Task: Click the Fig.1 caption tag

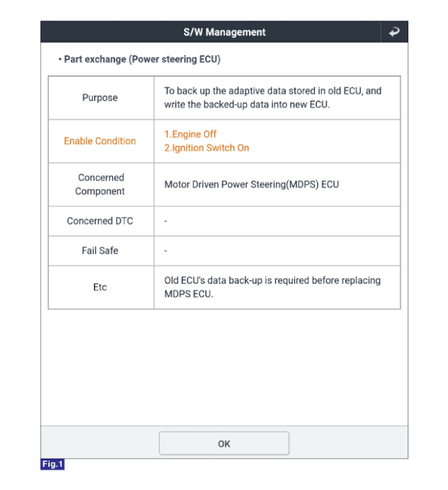Action: (x=52, y=464)
